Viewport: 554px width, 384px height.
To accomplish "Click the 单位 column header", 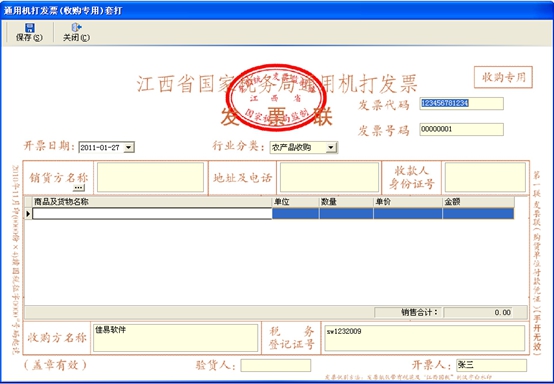I will [296, 202].
